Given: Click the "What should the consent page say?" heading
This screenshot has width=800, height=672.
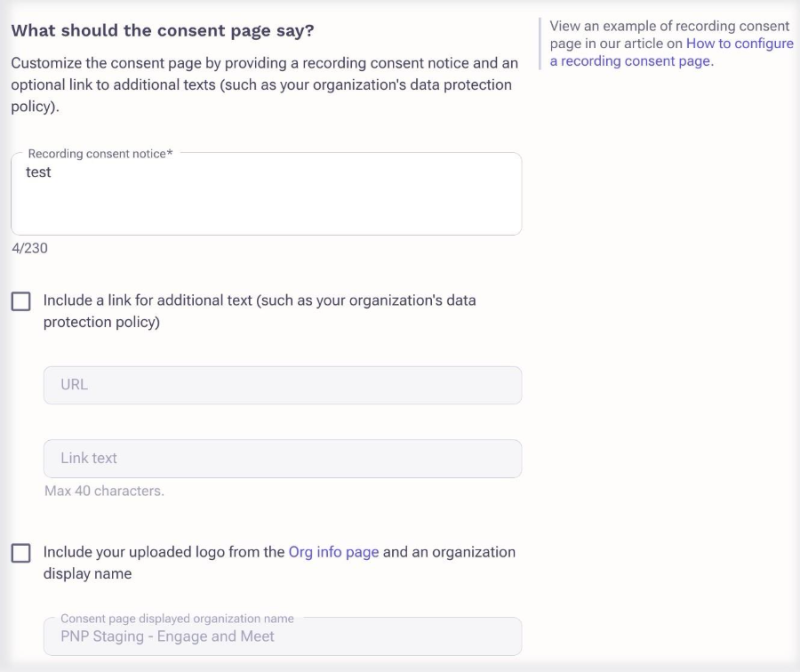Looking at the screenshot, I should coord(162,30).
